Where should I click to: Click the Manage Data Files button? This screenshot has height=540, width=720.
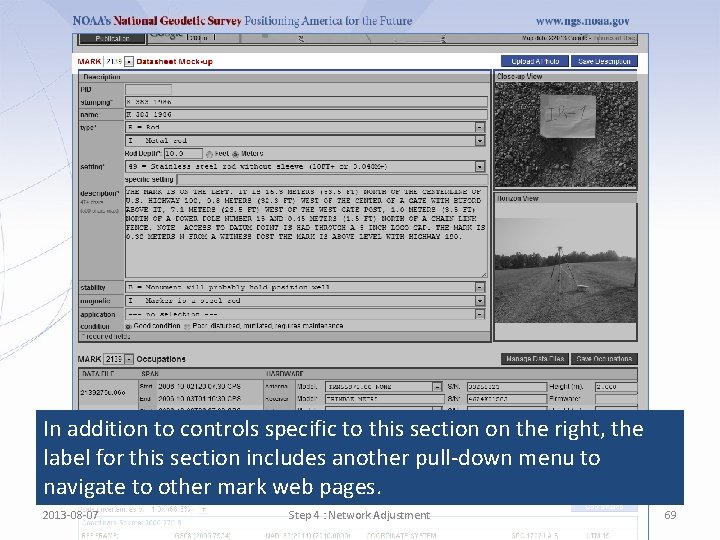534,359
